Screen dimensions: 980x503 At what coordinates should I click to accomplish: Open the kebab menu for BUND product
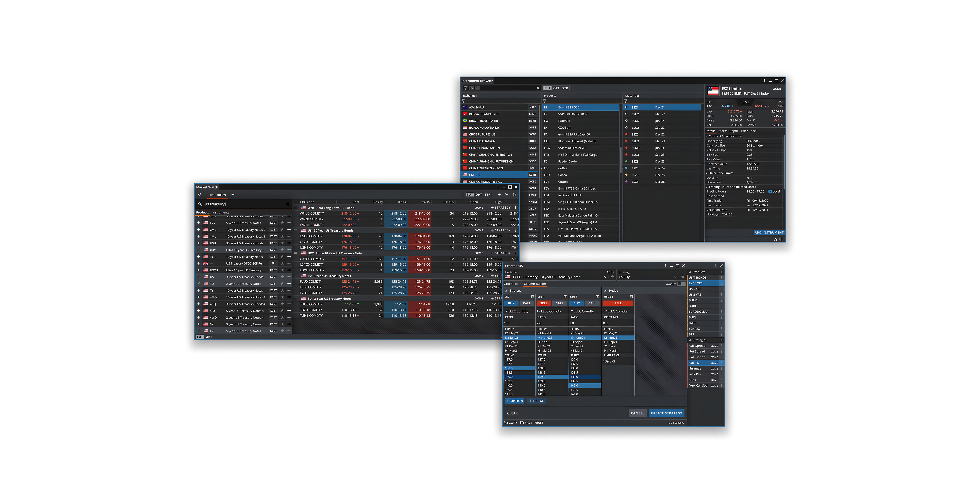click(x=722, y=300)
